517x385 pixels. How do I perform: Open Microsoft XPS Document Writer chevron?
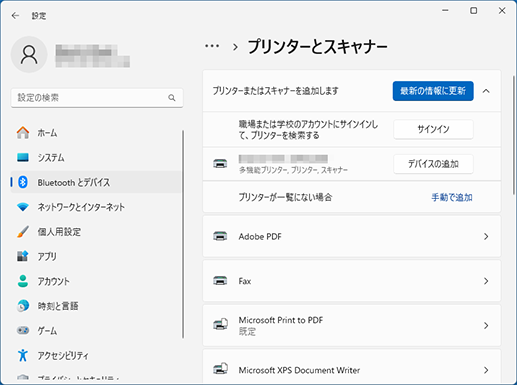click(486, 370)
